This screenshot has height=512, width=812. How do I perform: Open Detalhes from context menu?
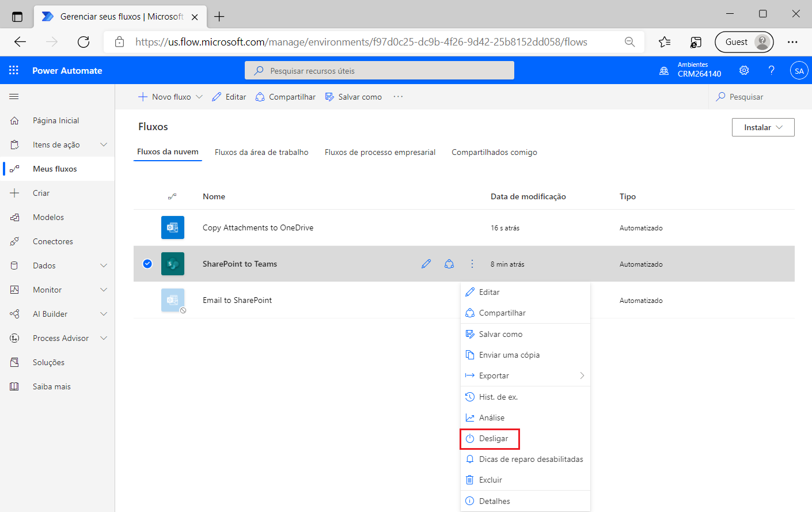click(525, 501)
